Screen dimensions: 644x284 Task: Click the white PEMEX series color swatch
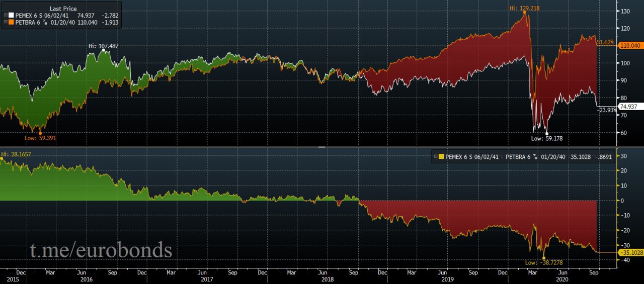12,16
